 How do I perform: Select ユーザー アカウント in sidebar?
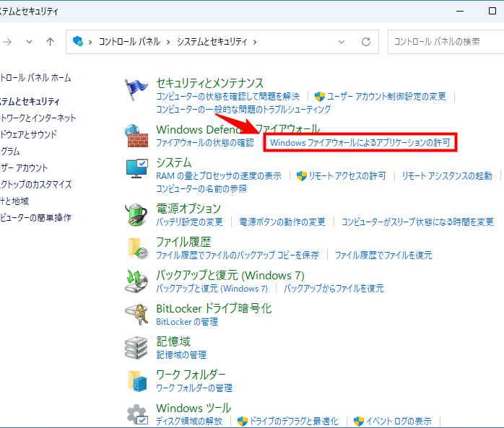coord(24,167)
